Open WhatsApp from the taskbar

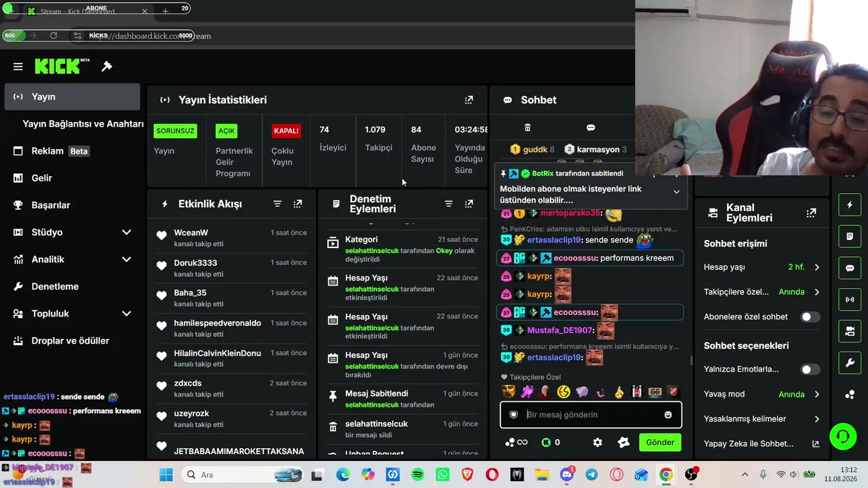(x=442, y=475)
